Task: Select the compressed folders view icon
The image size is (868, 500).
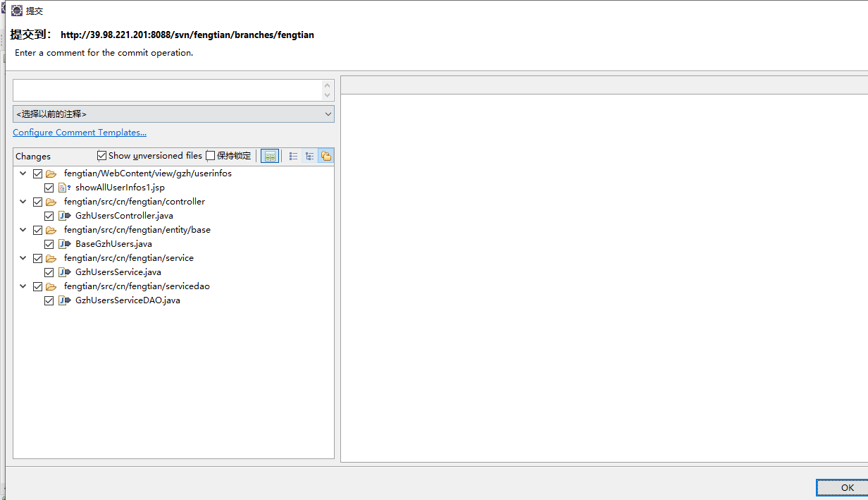Action: 325,156
